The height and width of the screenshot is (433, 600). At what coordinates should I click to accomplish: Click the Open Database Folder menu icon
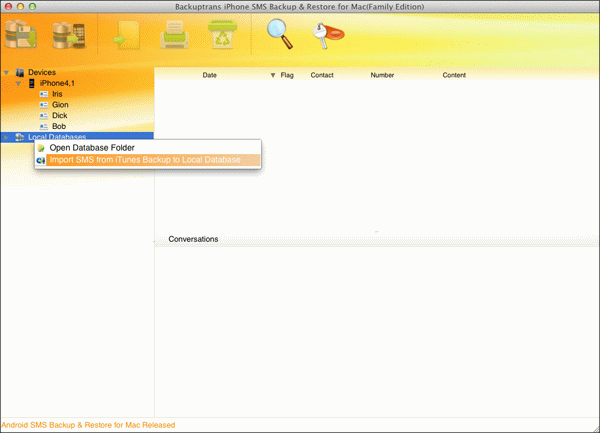coord(41,148)
